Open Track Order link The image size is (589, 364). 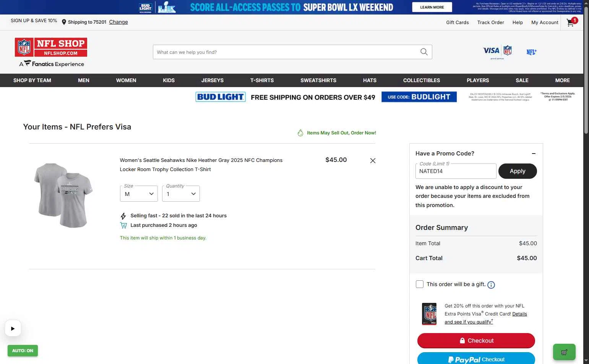coord(490,23)
